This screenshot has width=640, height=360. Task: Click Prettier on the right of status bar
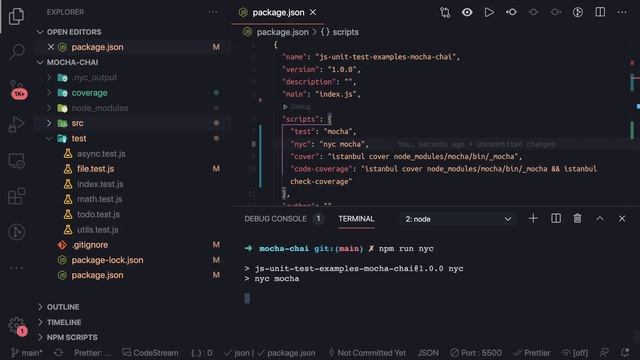point(532,353)
